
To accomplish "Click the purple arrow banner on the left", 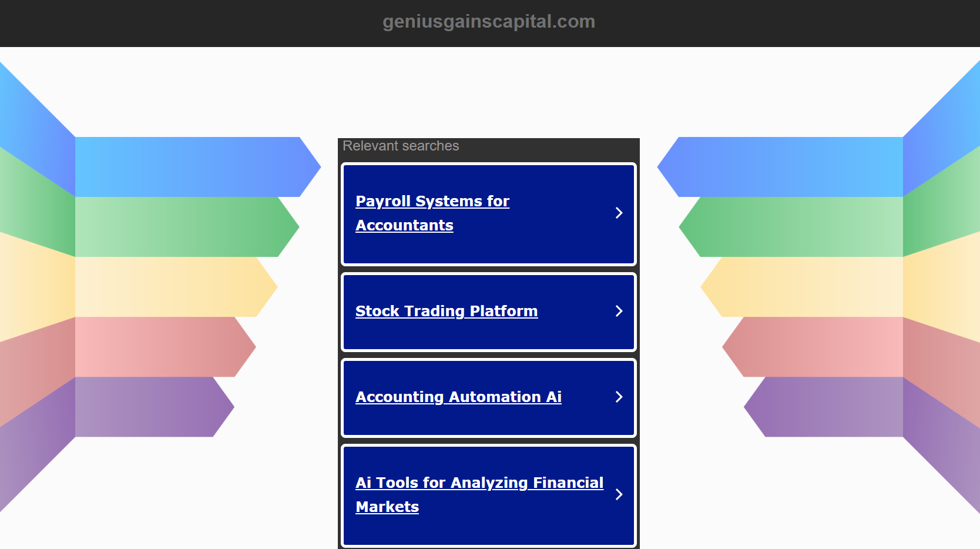I will [144, 407].
